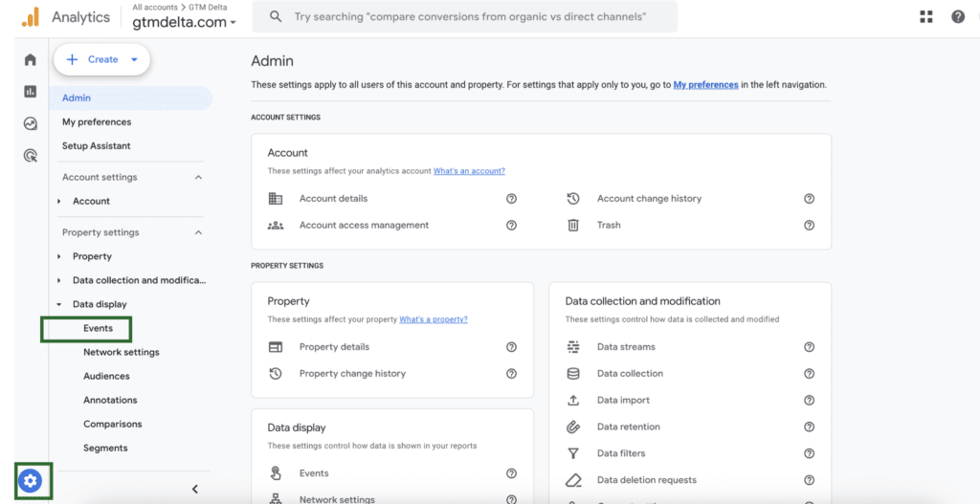The image size is (980, 504).
Task: Open the Home icon in left rail
Action: [31, 59]
